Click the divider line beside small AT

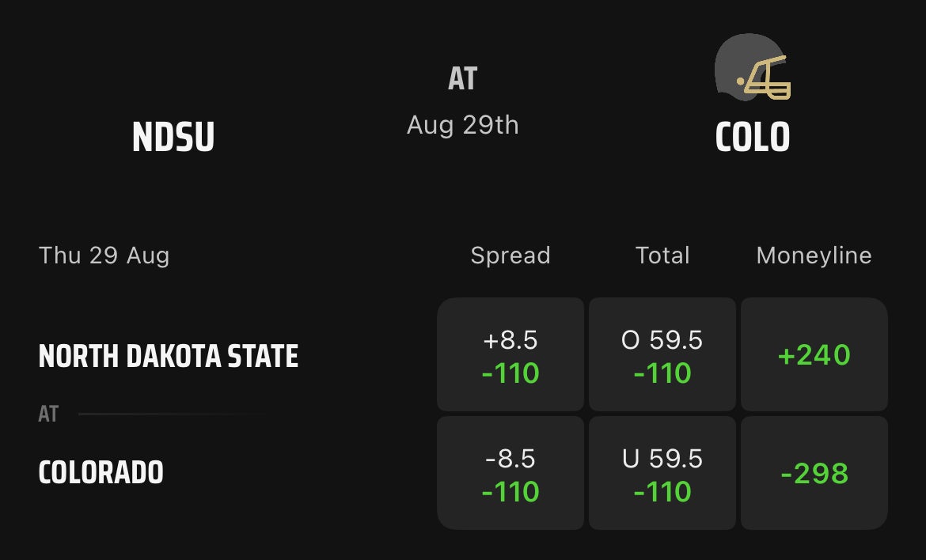click(174, 414)
